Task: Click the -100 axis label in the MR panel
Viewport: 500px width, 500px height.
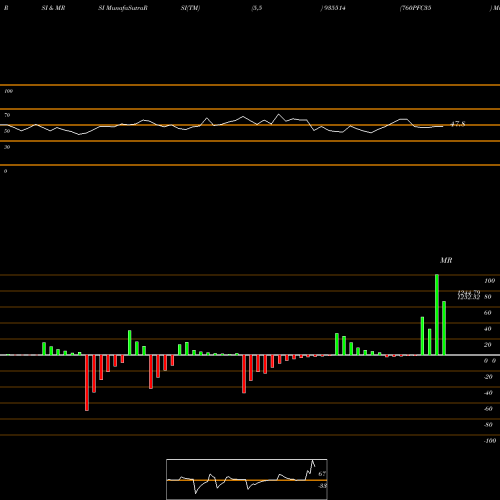Action: click(490, 441)
